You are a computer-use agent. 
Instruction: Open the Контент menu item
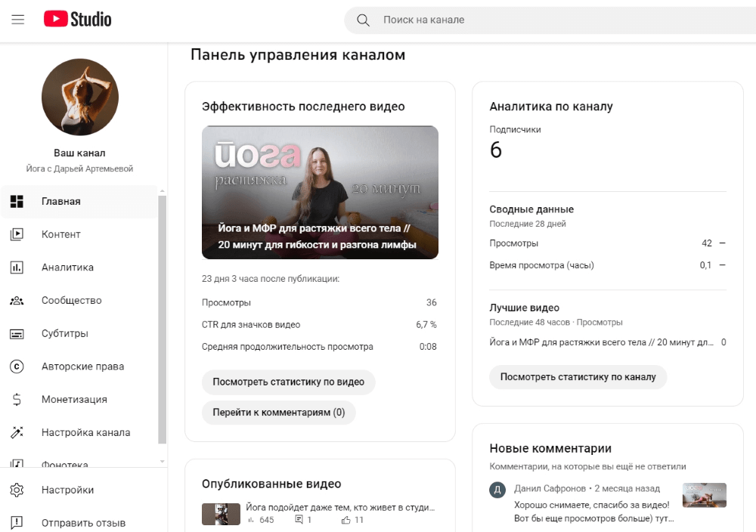[x=79, y=234]
